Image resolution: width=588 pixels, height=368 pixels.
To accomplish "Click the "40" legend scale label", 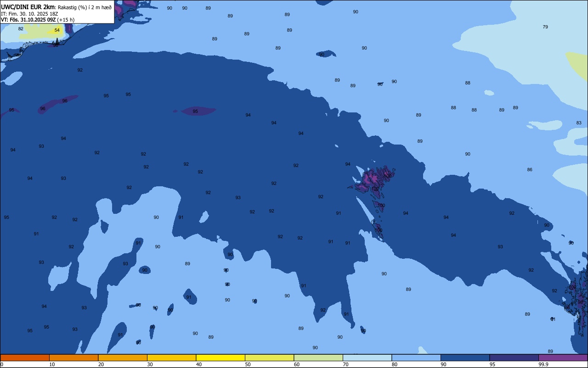I will 198,364.
